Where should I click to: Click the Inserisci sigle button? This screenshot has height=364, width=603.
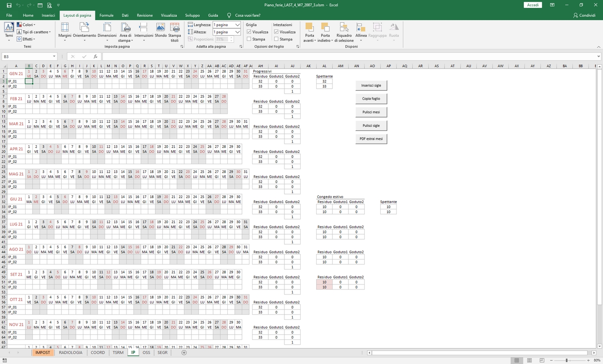[x=371, y=85]
